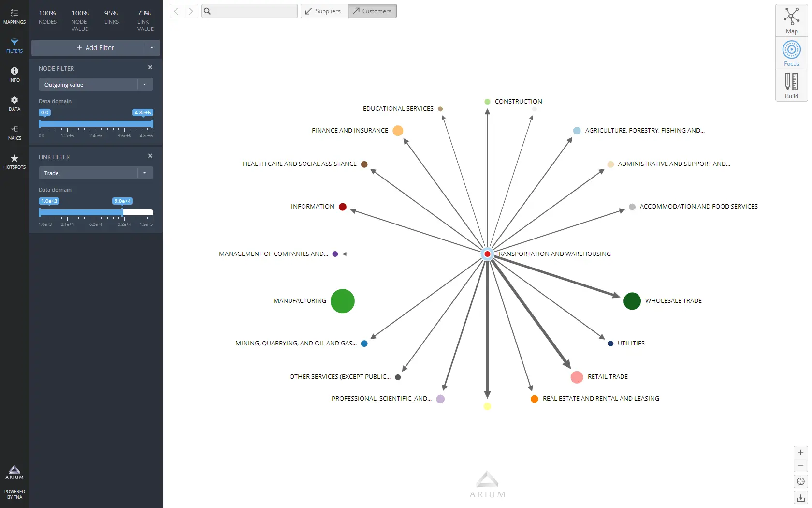Switch to Build view mode

tap(791, 86)
